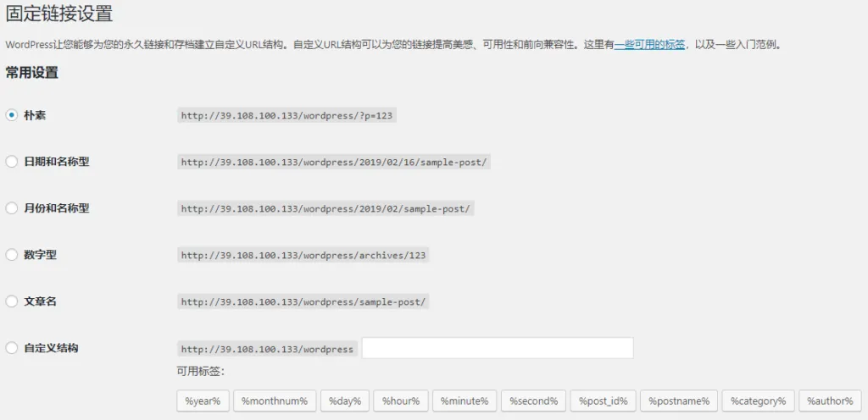Click the %second% tag button

(x=534, y=401)
